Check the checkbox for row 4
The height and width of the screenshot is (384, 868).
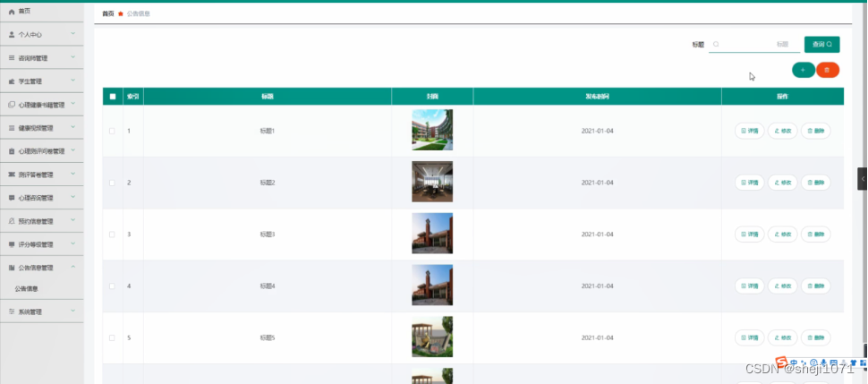113,286
